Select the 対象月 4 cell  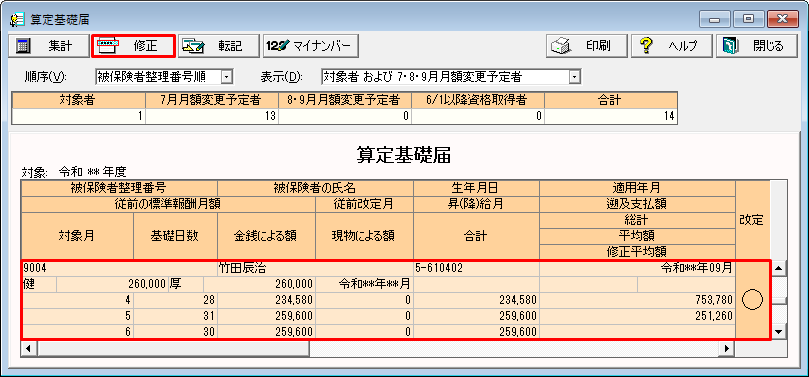77,300
